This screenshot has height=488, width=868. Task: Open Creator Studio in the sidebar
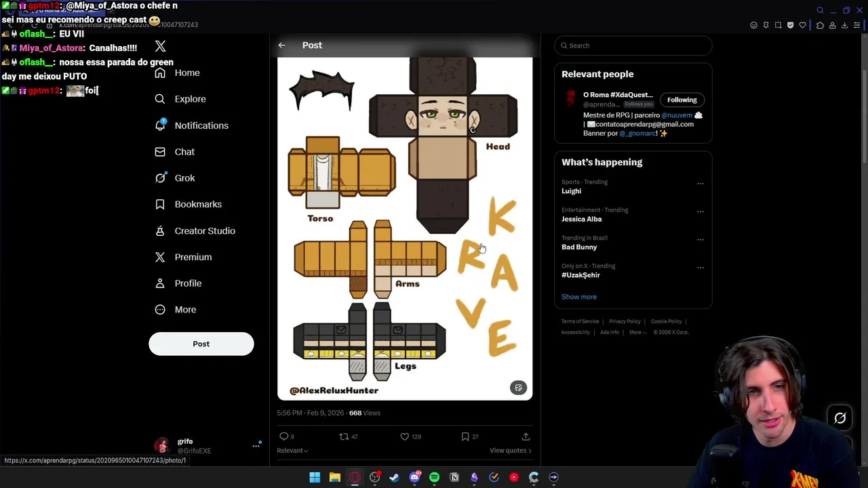[x=195, y=230]
